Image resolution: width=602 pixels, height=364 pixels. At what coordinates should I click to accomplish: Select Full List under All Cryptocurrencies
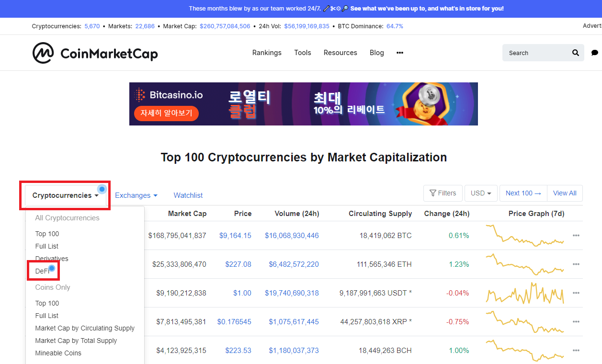tap(47, 246)
